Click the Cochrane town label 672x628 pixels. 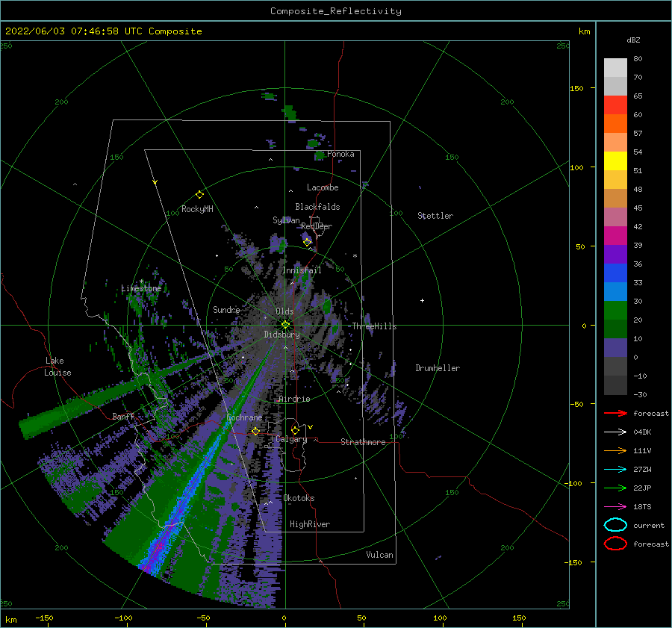tap(244, 417)
